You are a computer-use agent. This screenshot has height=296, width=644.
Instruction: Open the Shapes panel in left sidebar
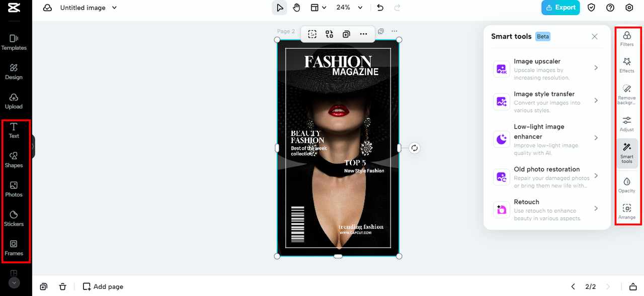click(14, 160)
